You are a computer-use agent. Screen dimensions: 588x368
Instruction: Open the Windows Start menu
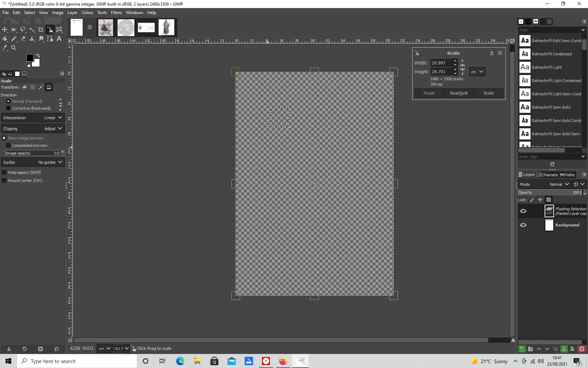click(x=8, y=361)
